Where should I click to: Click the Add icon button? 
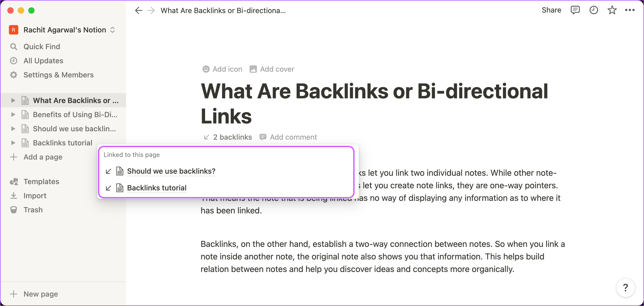pyautogui.click(x=223, y=69)
